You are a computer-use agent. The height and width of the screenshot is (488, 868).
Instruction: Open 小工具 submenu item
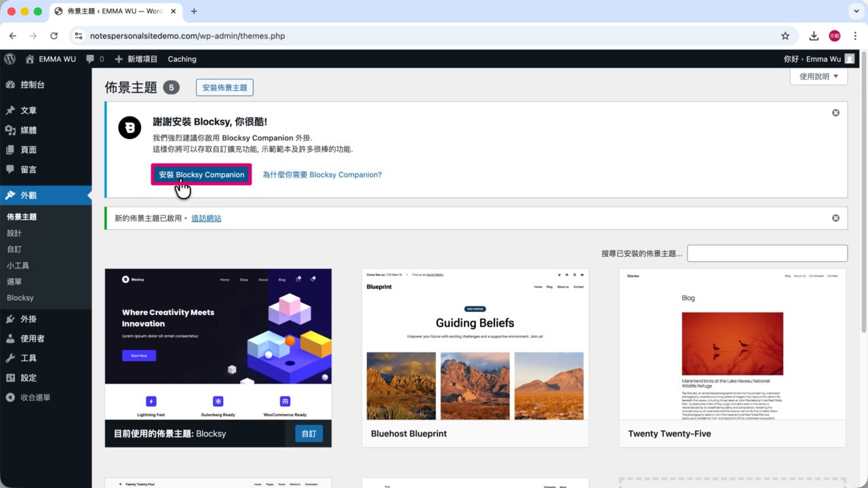[x=18, y=266]
